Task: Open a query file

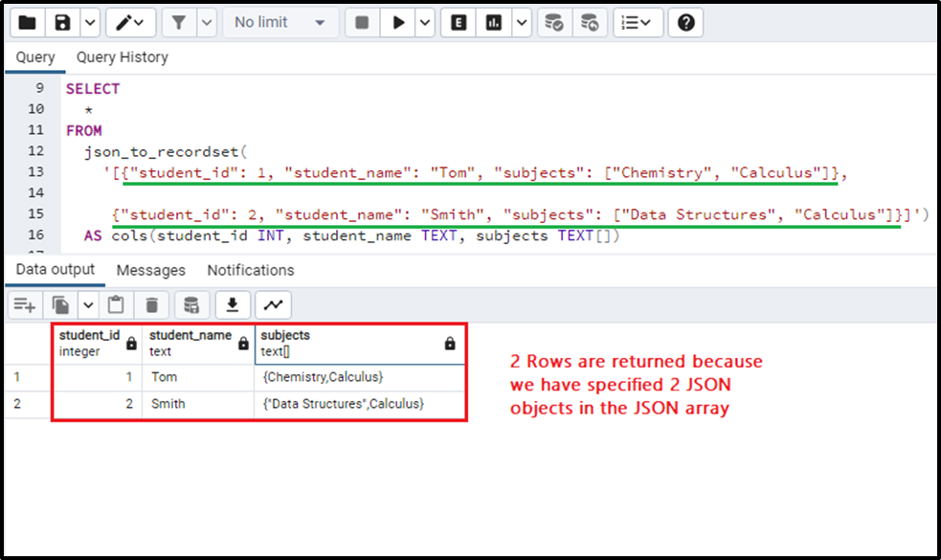Action: pyautogui.click(x=26, y=22)
